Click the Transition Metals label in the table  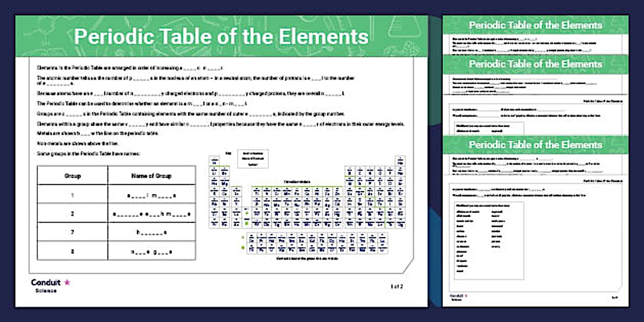click(297, 181)
